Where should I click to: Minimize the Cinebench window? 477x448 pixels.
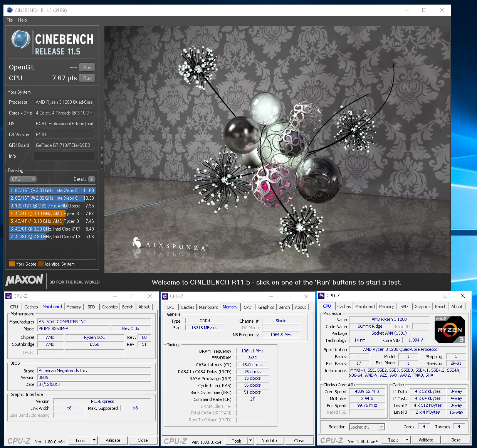406,10
